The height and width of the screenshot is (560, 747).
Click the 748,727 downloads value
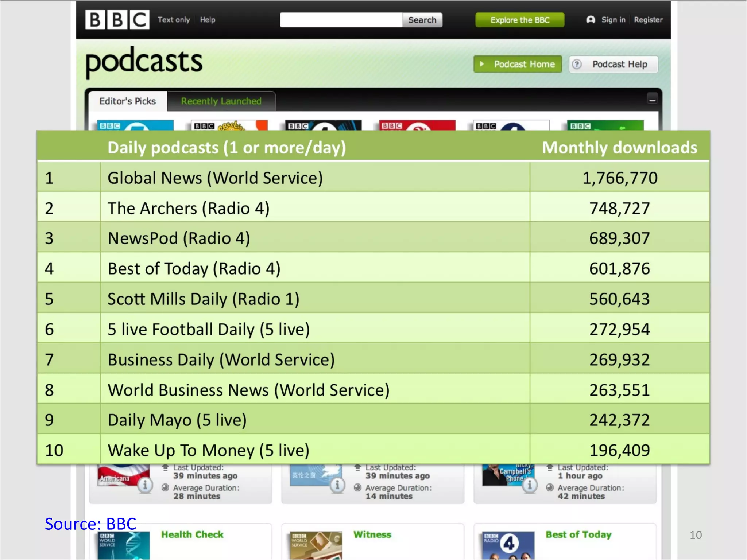620,208
